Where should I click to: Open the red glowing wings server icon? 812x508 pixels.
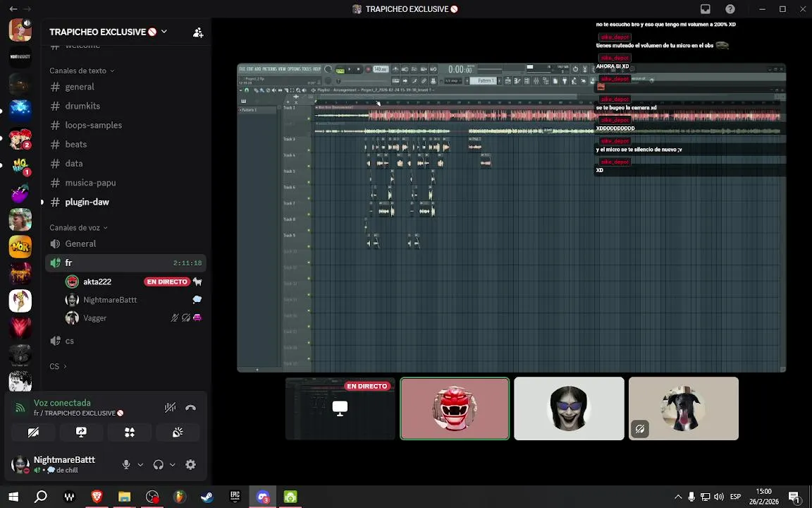click(20, 328)
